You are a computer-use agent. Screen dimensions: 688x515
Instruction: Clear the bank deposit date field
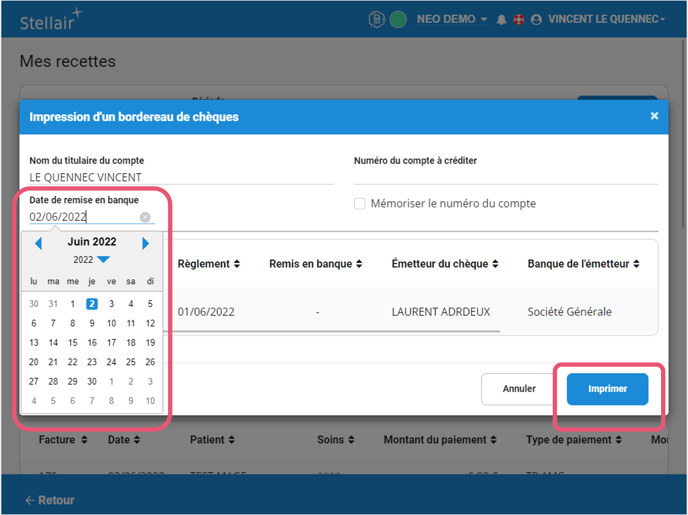[x=145, y=217]
